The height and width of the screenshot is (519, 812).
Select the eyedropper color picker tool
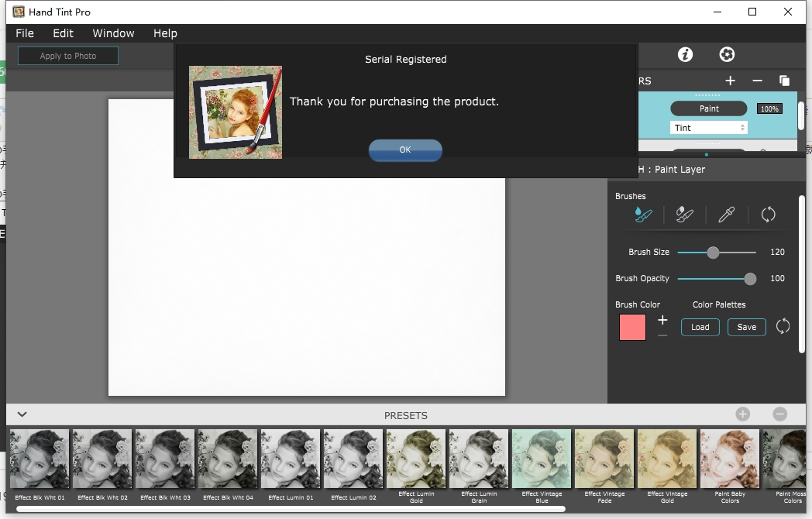(x=726, y=214)
